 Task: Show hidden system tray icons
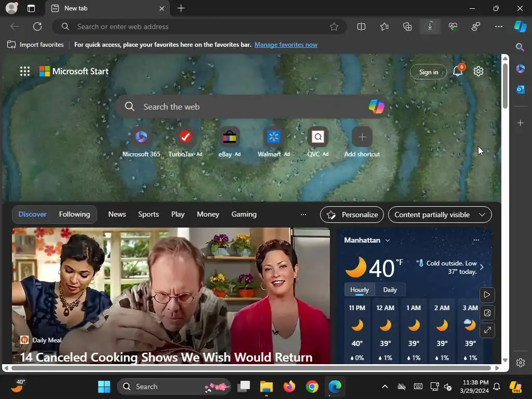[385, 387]
